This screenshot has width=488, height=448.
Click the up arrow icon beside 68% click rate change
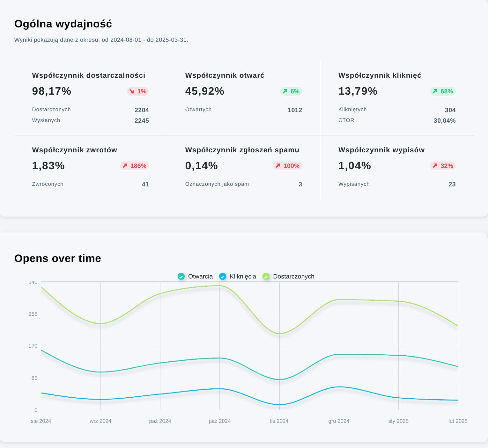pos(435,91)
